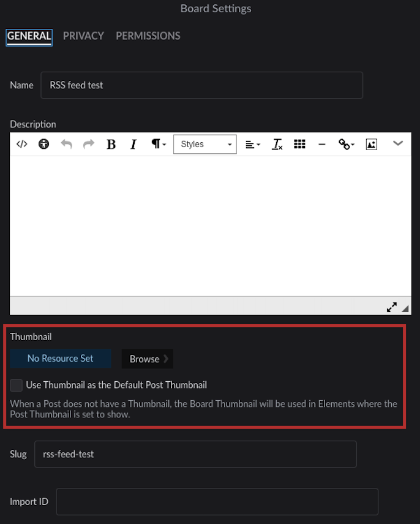
Task: Click the Slug input field
Action: [x=195, y=454]
